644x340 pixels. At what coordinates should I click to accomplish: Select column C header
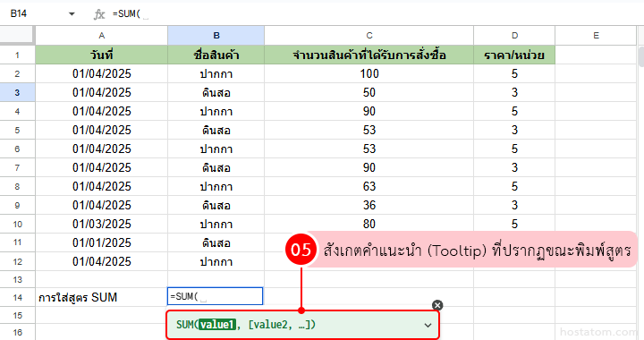369,35
